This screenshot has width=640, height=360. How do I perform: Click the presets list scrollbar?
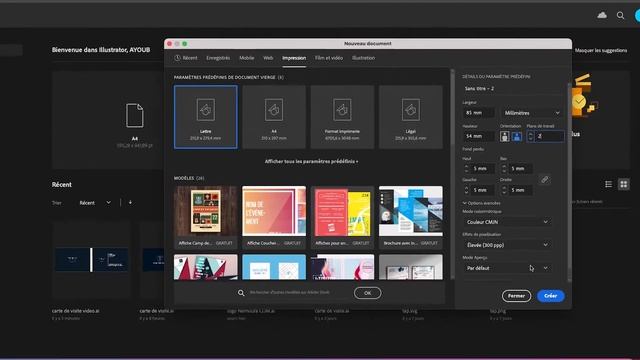[452, 107]
